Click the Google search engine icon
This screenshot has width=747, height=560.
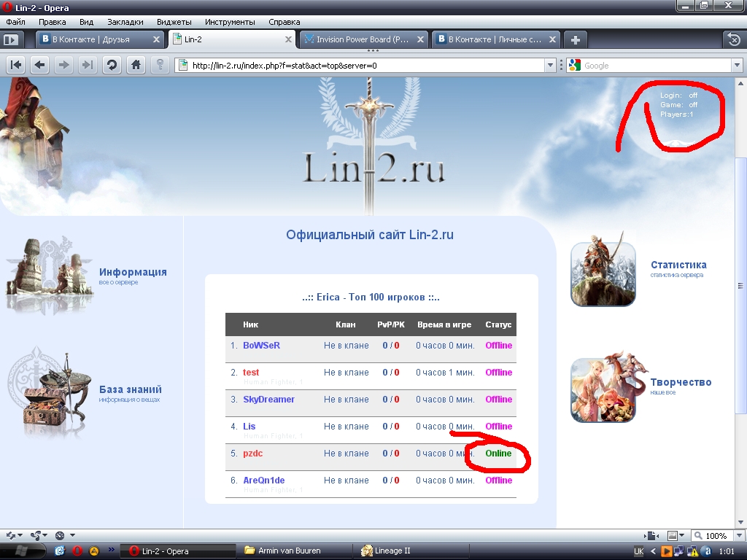click(575, 65)
